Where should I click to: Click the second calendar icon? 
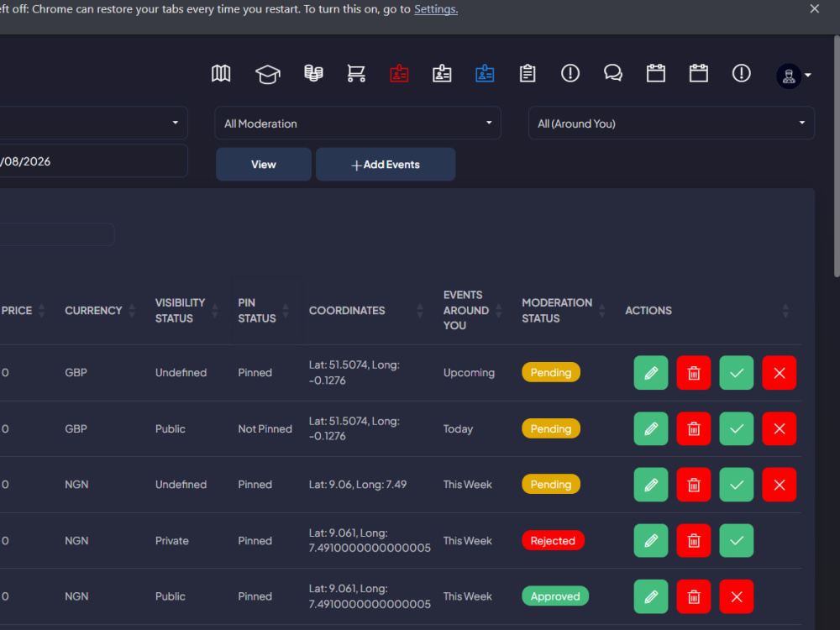pos(699,73)
